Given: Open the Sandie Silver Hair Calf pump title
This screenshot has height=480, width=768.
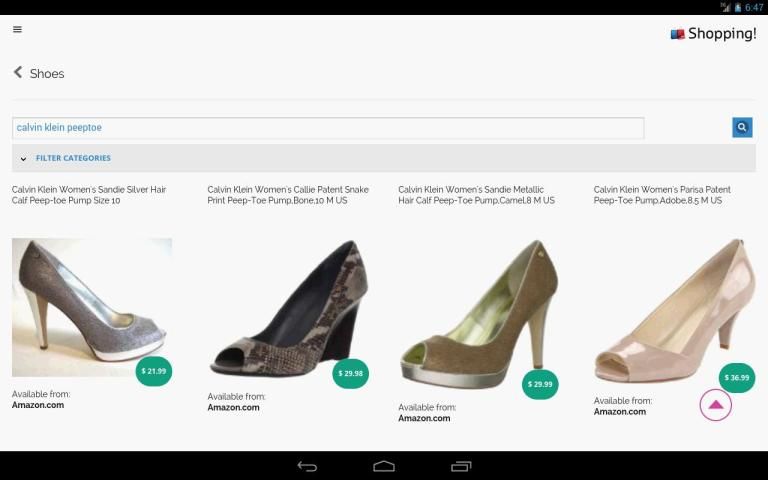Looking at the screenshot, I should click(x=89, y=195).
